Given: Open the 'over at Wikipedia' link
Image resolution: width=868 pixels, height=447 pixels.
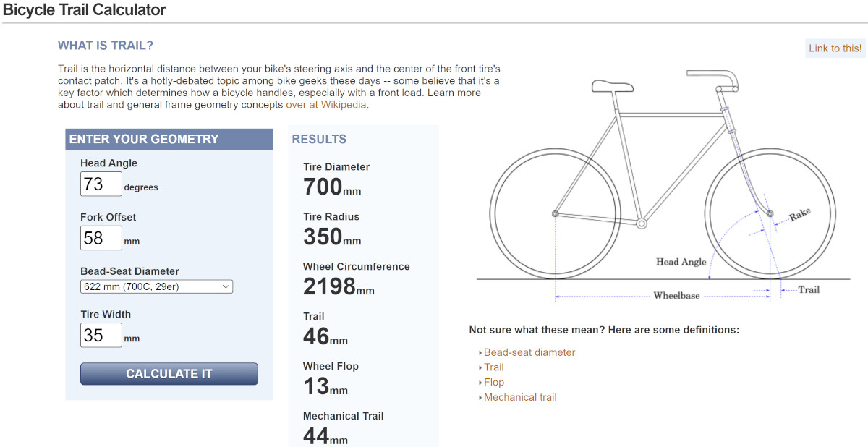Looking at the screenshot, I should (327, 105).
